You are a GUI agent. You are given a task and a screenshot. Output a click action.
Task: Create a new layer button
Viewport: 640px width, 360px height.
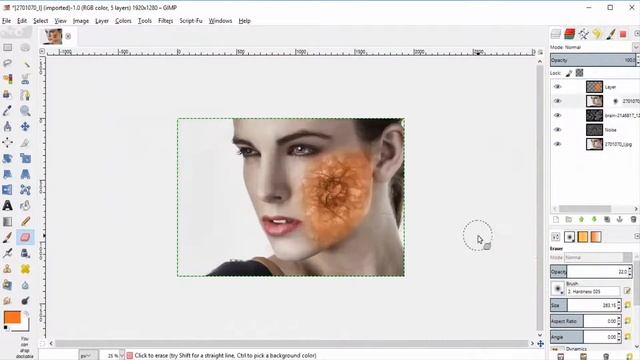(556, 220)
